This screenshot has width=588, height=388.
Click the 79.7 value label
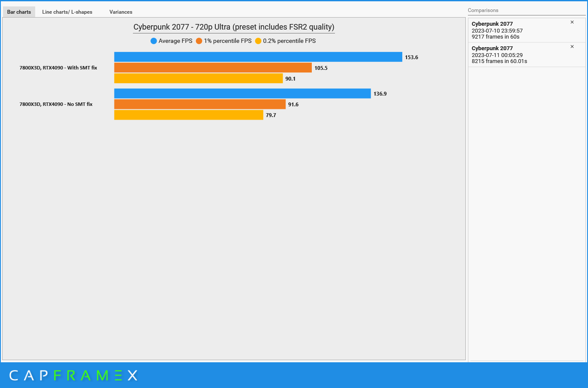coord(271,115)
